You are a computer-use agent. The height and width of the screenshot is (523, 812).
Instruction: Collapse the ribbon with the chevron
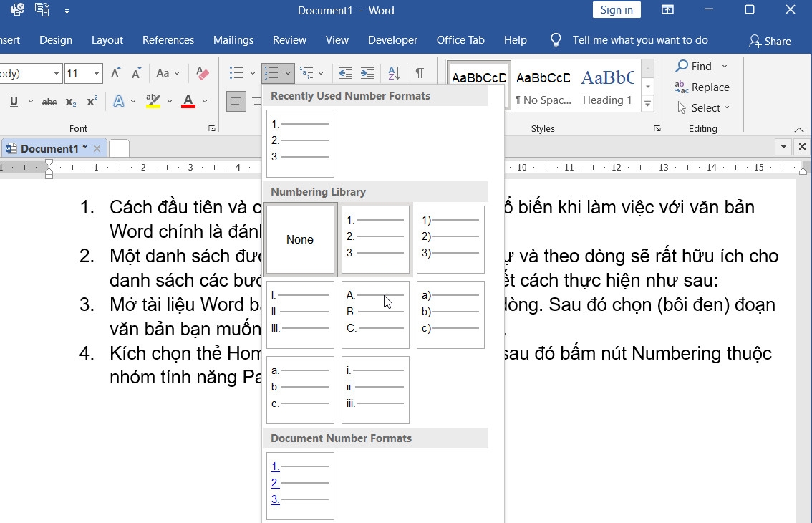(x=799, y=129)
